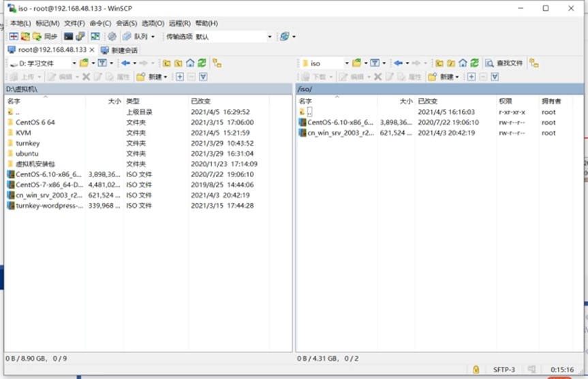Screen dimensions: 588x379
Task: Click the lock icon in status bar
Action: [476, 369]
